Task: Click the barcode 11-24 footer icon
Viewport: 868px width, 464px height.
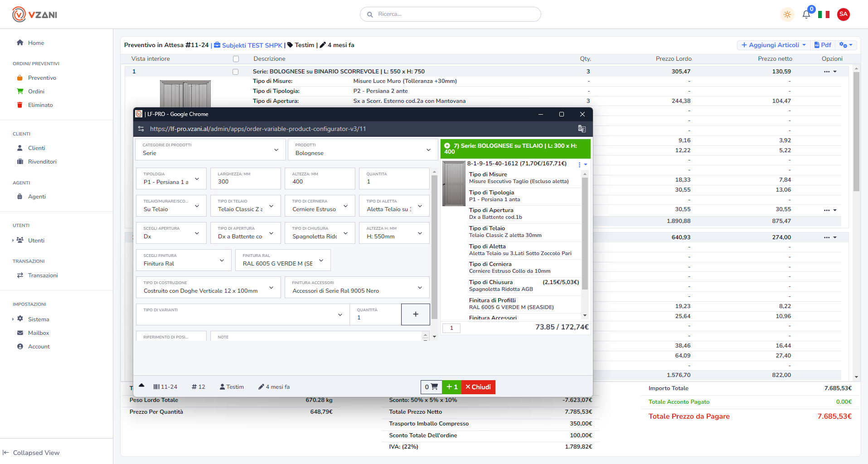Action: tap(165, 387)
